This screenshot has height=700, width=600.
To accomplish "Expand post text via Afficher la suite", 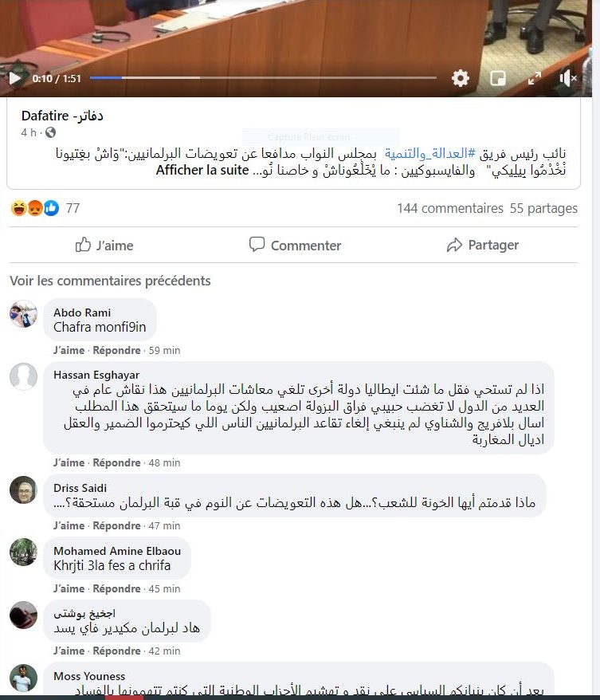I will tap(202, 170).
